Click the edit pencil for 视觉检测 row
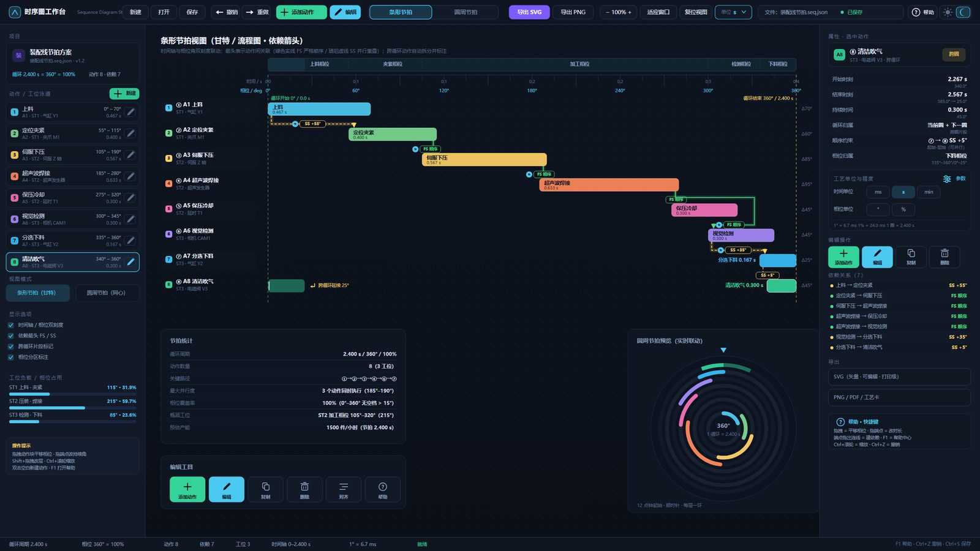 coord(130,219)
